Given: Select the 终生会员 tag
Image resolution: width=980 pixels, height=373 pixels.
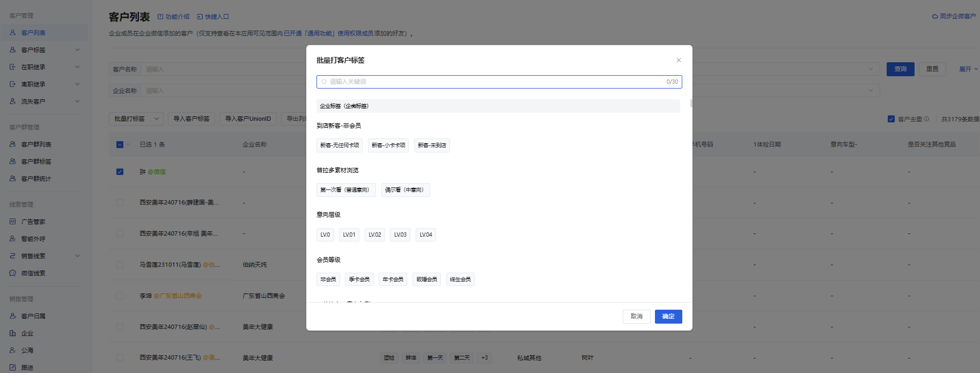Looking at the screenshot, I should pyautogui.click(x=460, y=280).
